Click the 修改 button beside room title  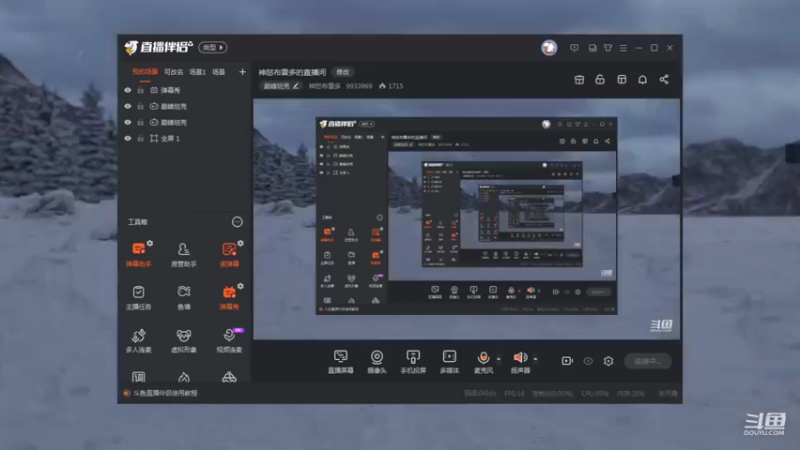click(343, 72)
